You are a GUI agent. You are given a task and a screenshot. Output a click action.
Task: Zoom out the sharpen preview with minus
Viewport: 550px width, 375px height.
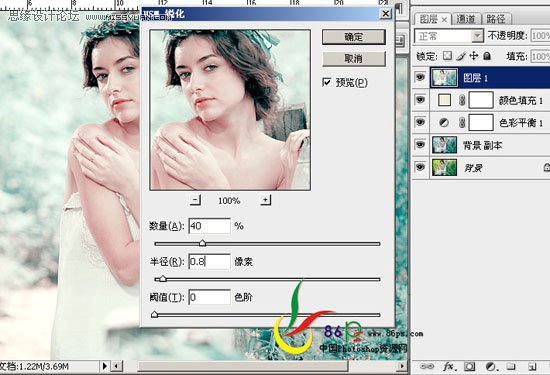click(195, 200)
